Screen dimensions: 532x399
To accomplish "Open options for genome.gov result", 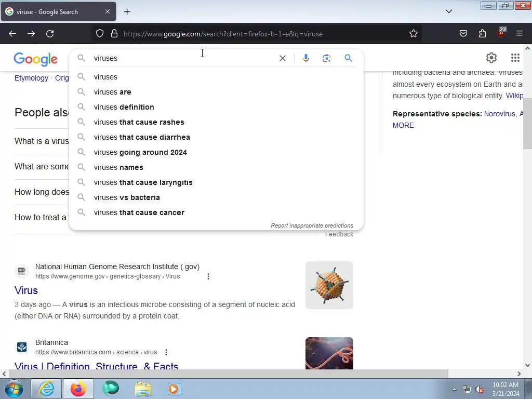I will click(x=208, y=276).
